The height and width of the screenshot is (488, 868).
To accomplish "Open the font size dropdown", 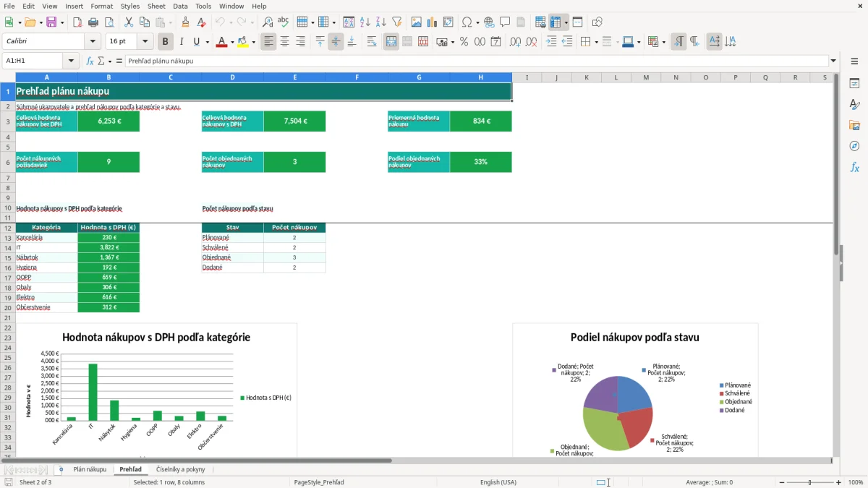I will pos(145,42).
